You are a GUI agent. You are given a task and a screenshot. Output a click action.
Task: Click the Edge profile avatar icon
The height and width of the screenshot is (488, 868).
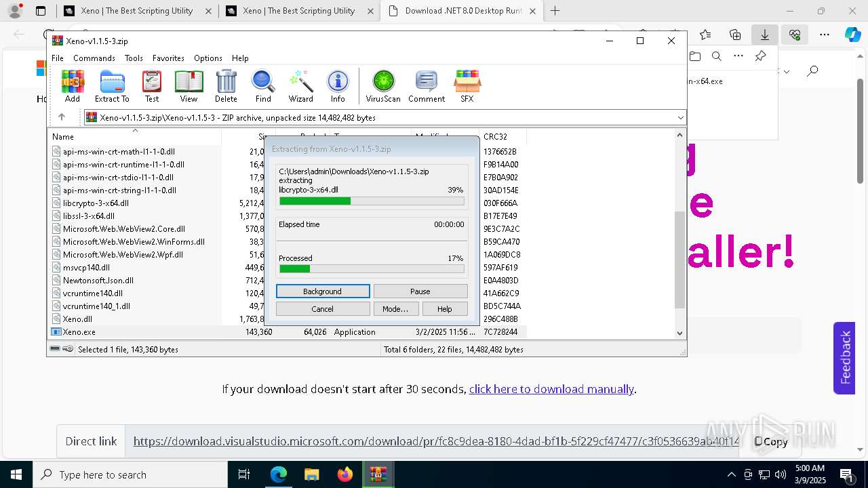click(14, 11)
